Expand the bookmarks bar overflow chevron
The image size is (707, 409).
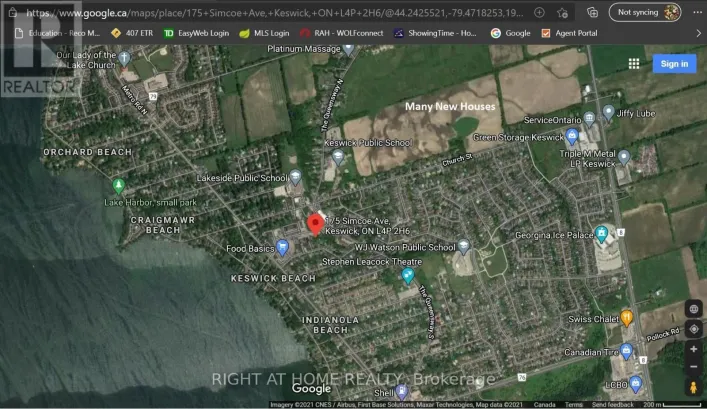click(x=697, y=33)
